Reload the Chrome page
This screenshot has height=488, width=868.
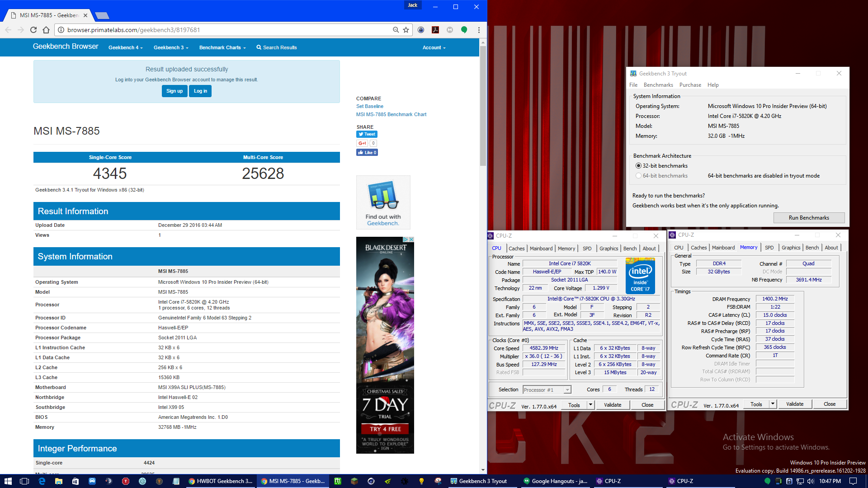click(33, 30)
